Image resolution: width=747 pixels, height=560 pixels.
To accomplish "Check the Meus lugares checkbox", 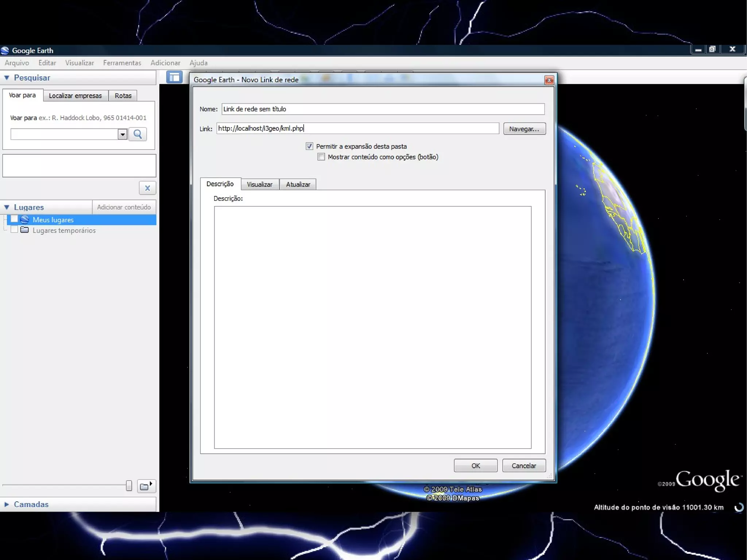I will click(14, 219).
